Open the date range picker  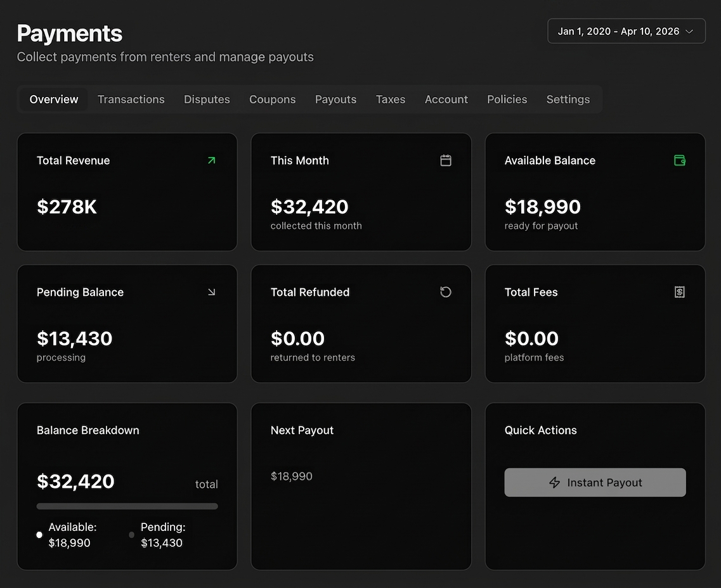626,30
